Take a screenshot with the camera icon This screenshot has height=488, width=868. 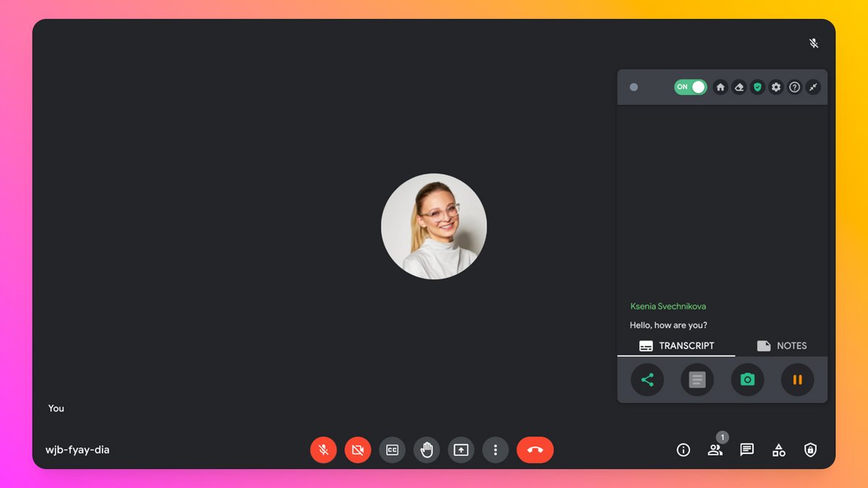tap(747, 380)
